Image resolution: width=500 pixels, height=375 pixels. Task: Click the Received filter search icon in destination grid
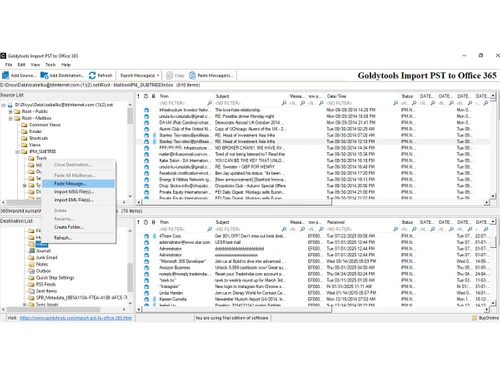pyautogui.click(x=395, y=229)
